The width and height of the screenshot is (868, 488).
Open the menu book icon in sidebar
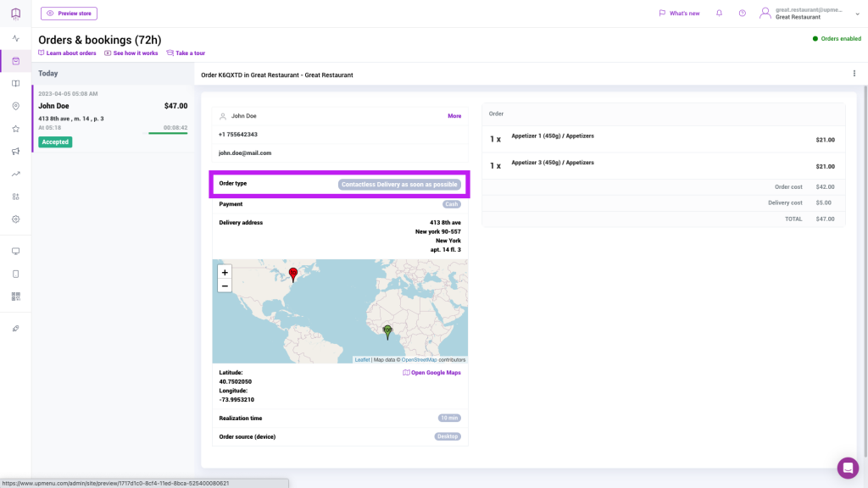click(15, 83)
